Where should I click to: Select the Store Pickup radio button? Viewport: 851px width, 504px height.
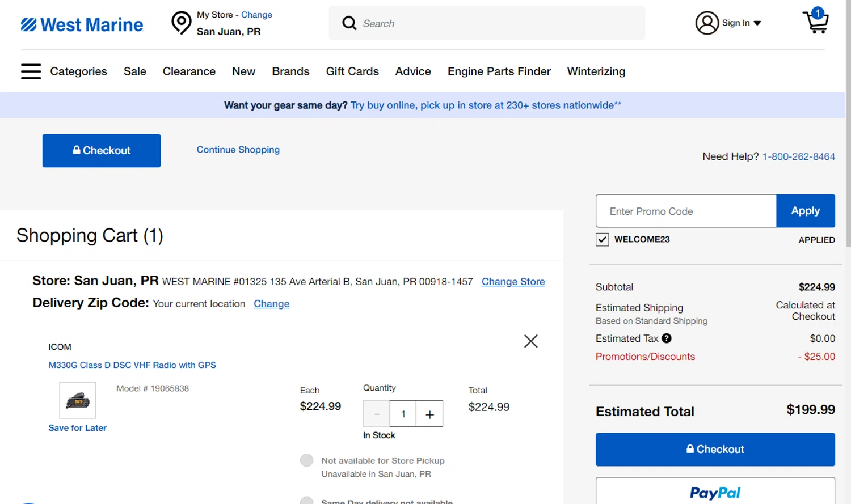point(307,460)
